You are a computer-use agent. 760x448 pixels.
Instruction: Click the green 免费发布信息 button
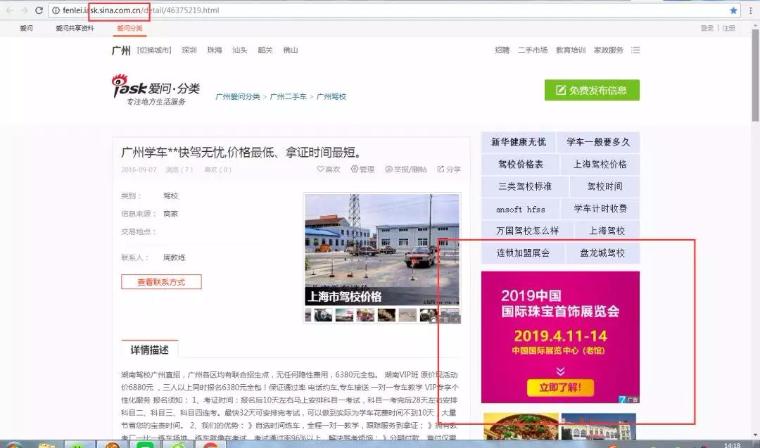[x=592, y=90]
